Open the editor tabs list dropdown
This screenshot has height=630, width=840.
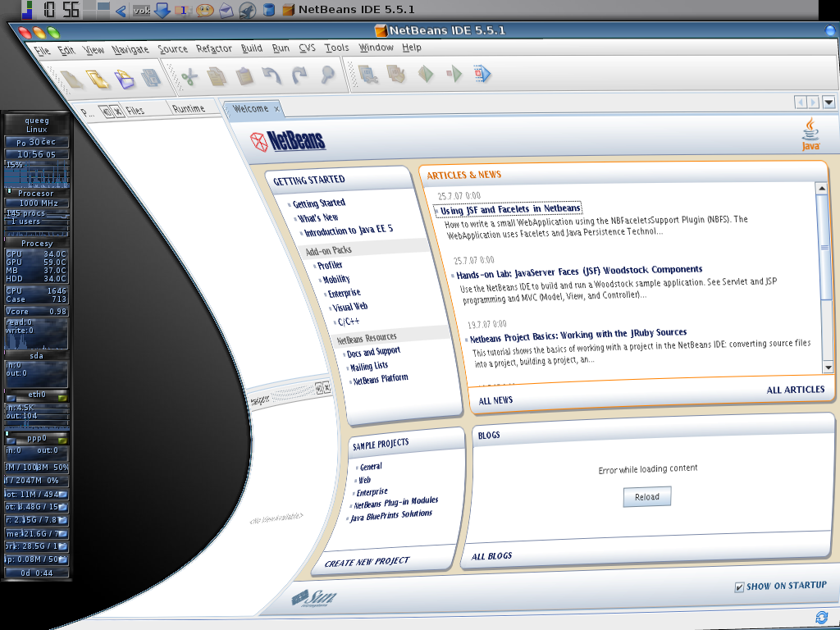829,102
